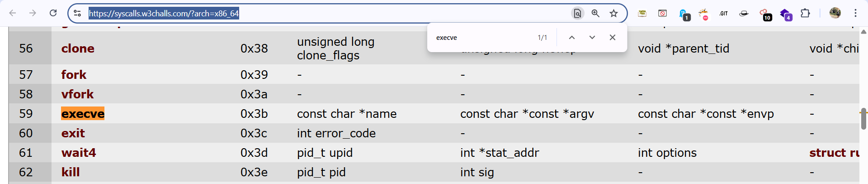868x184 pixels.
Task: Click the find bar text field
Action: pos(481,38)
